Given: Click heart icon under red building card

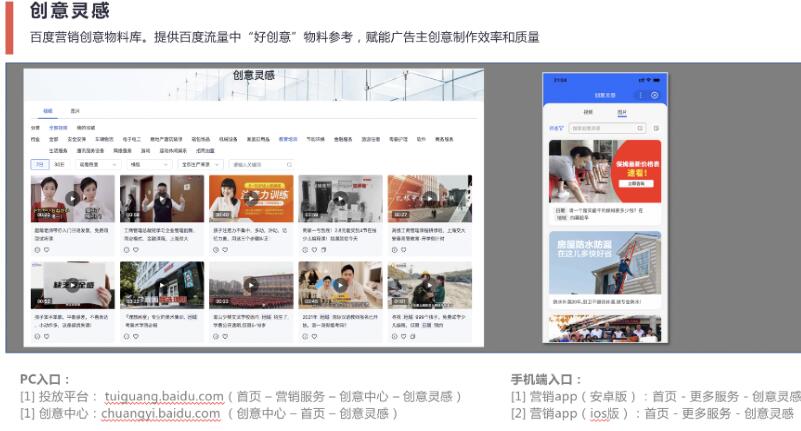Looking at the screenshot, I should point(404,250).
